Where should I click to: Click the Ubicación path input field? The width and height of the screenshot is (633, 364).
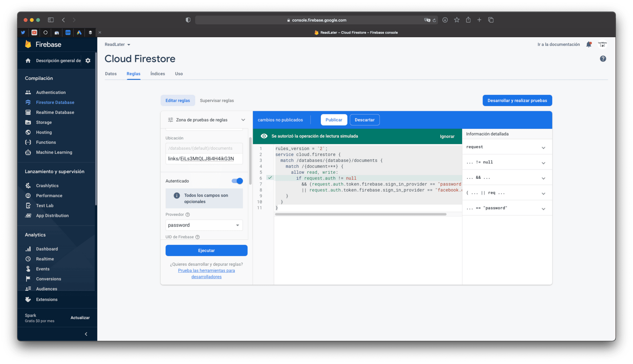pyautogui.click(x=204, y=159)
